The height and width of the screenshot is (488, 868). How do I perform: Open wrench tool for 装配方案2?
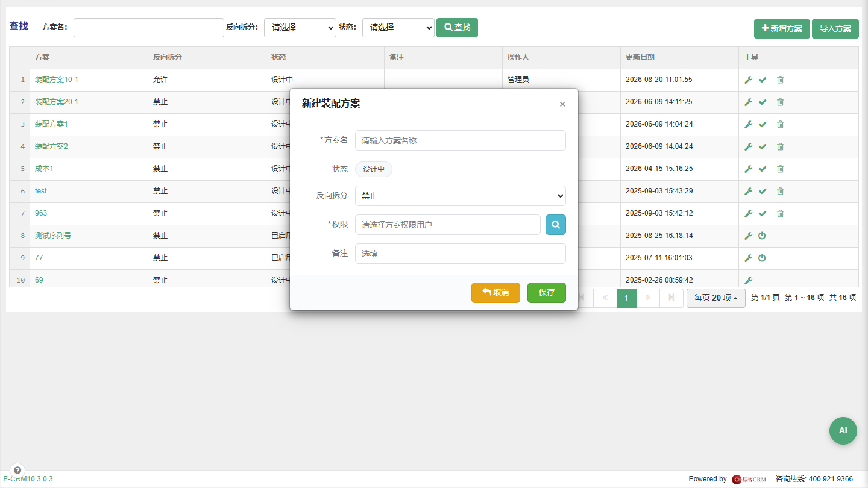coord(748,146)
